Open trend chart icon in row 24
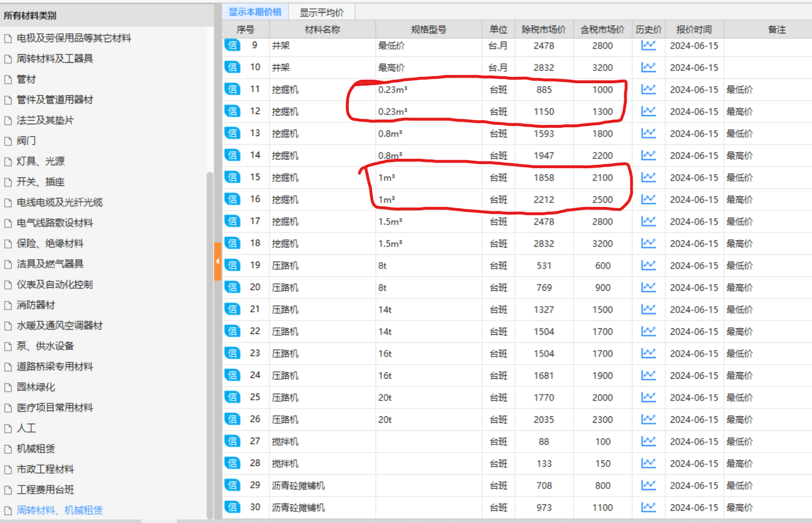This screenshot has height=523, width=812. click(x=648, y=375)
